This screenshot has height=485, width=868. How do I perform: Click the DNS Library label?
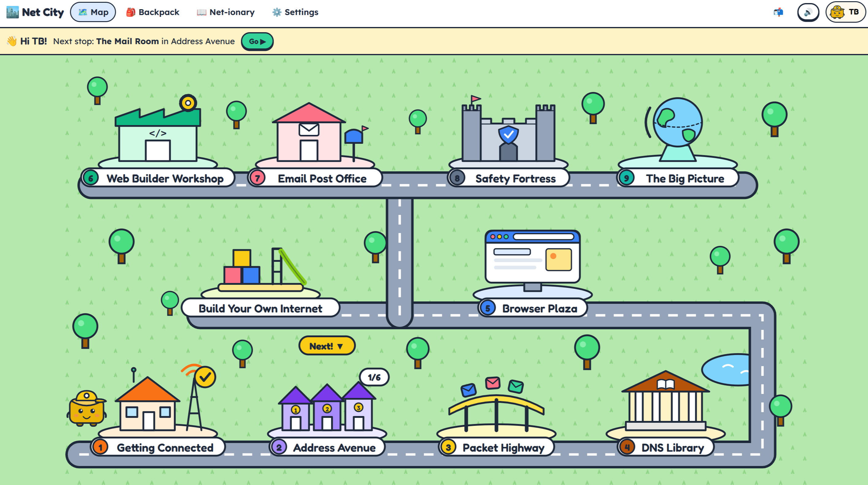point(665,447)
